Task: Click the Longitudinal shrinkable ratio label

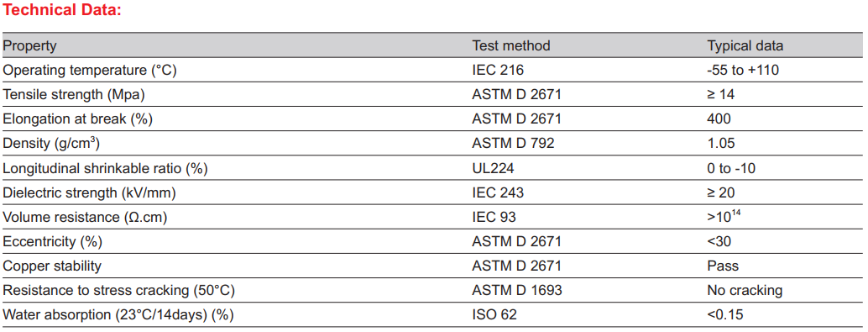Action: click(105, 168)
